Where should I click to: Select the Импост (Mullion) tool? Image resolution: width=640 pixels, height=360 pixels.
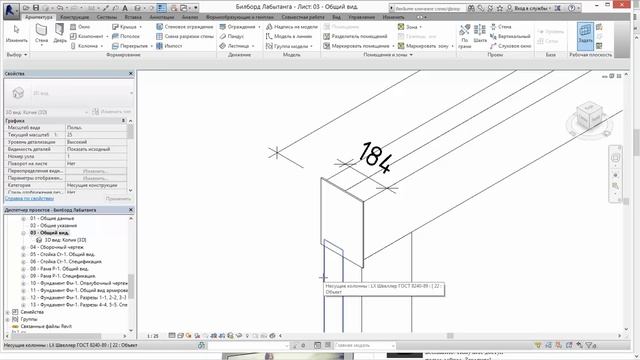(x=169, y=46)
